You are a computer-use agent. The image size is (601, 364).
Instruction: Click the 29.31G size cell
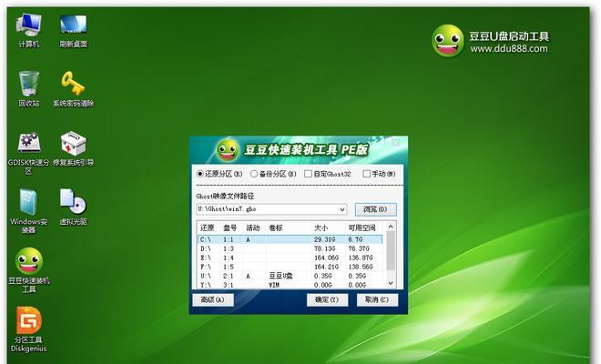pyautogui.click(x=325, y=239)
